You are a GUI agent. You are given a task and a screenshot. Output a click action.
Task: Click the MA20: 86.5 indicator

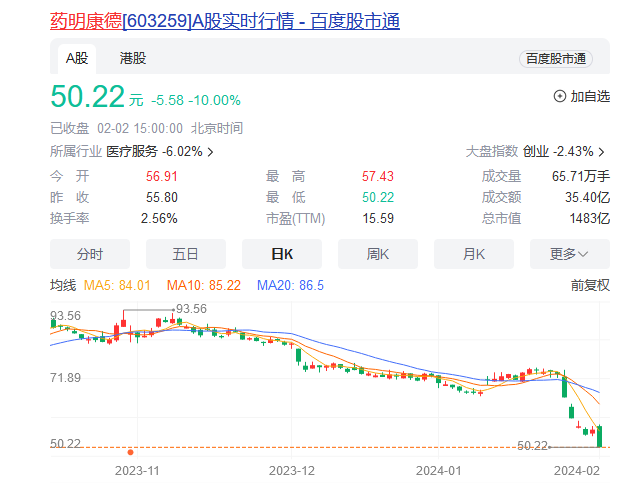[x=290, y=285]
